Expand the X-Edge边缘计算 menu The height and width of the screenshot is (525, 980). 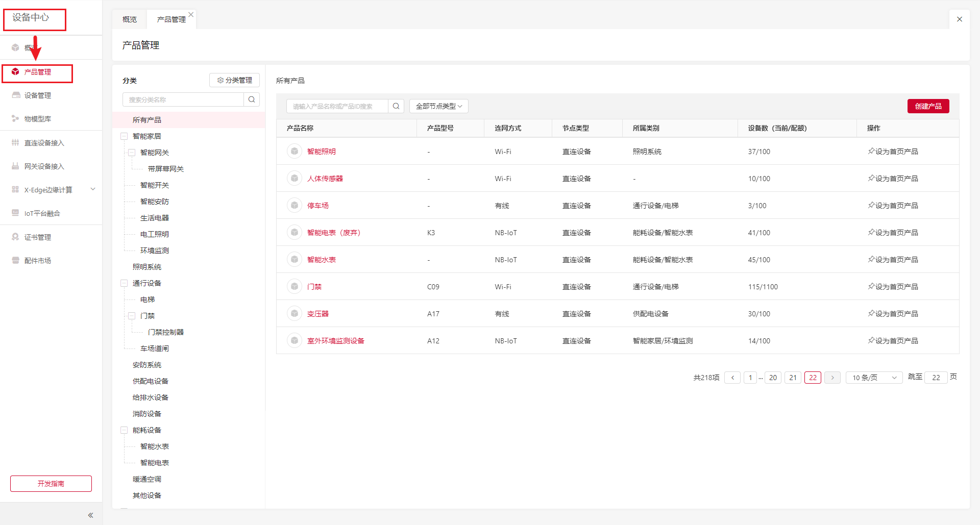pos(93,190)
